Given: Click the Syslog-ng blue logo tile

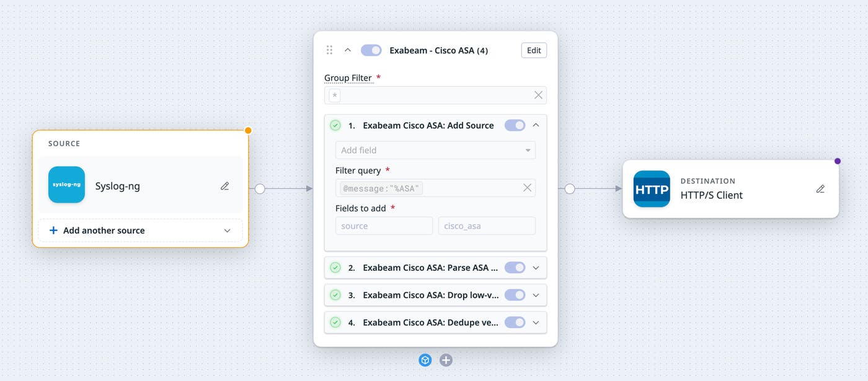Looking at the screenshot, I should 66,185.
